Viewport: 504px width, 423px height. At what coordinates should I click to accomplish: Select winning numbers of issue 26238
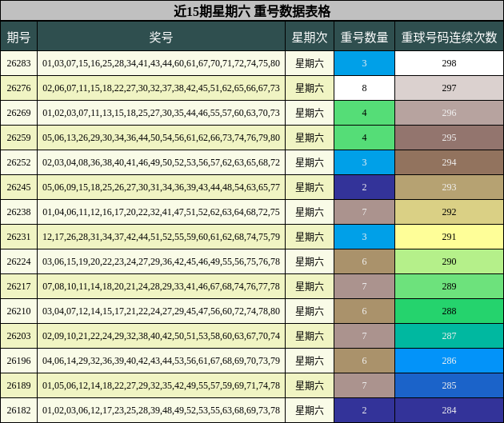point(161,212)
